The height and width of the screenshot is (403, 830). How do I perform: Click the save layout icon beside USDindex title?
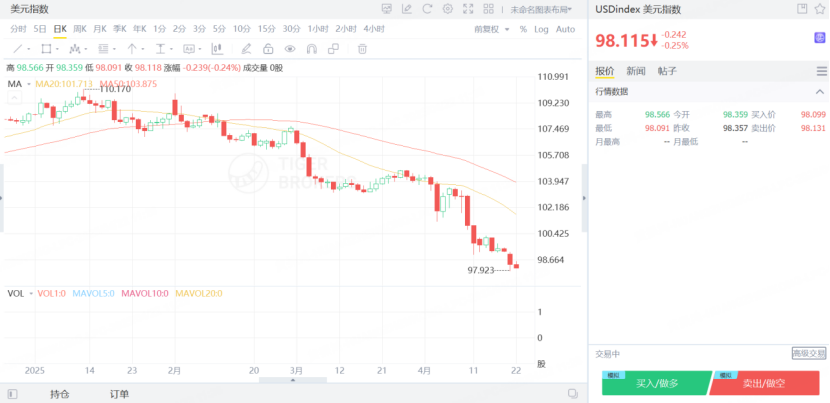(x=802, y=8)
